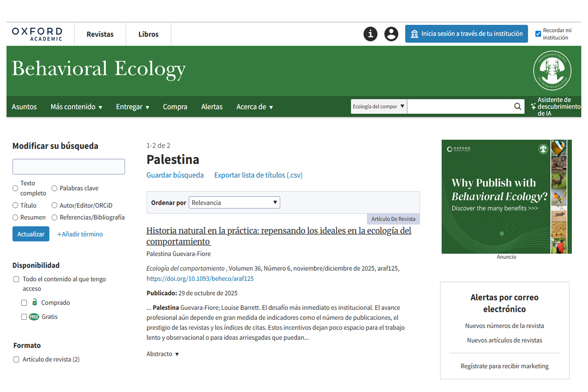
Task: Uncheck Recordar mi institución checkbox
Action: (x=538, y=34)
